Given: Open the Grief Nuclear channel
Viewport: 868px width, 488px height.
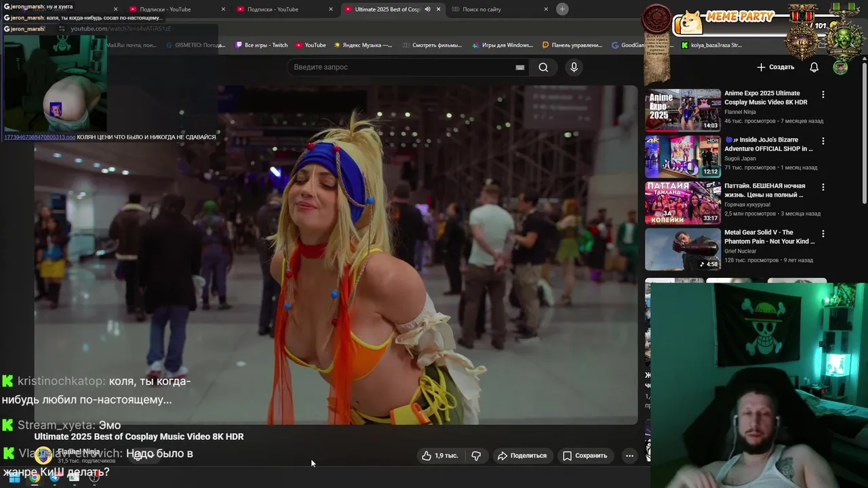Looking at the screenshot, I should (741, 251).
